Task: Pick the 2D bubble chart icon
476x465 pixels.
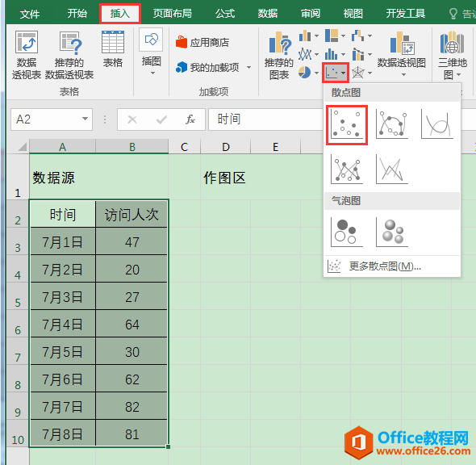Action: click(347, 232)
